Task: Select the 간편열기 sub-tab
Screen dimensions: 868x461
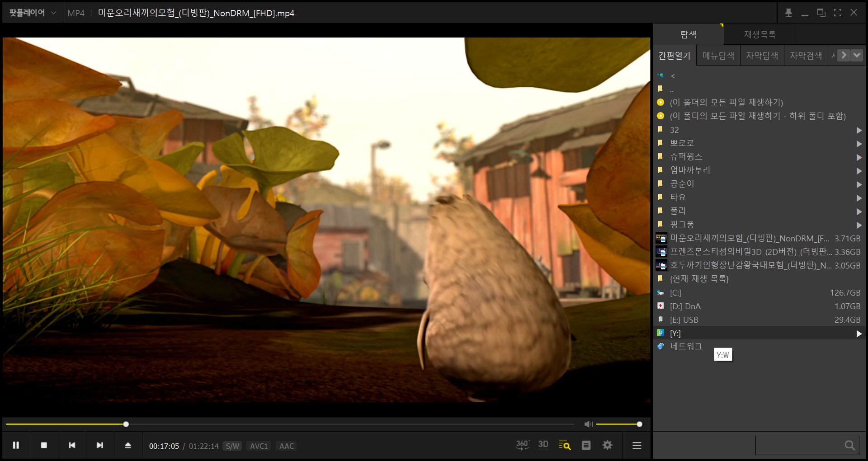Action: pos(675,56)
